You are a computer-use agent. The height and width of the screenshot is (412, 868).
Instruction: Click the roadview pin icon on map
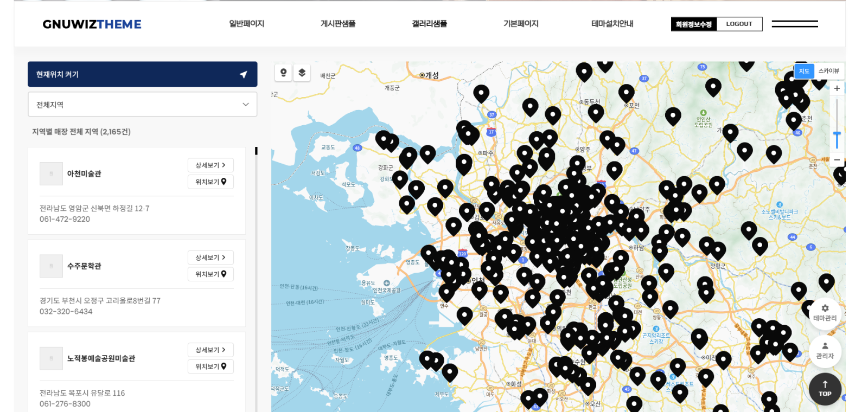point(283,73)
